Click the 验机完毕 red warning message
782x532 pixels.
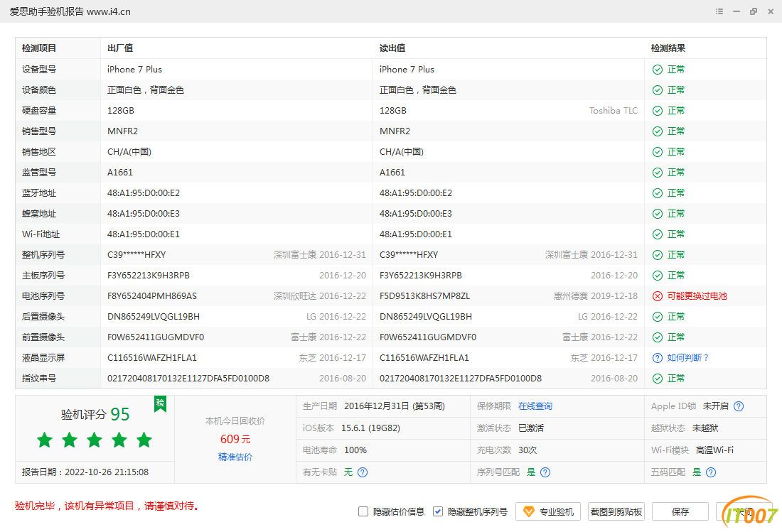pos(108,506)
